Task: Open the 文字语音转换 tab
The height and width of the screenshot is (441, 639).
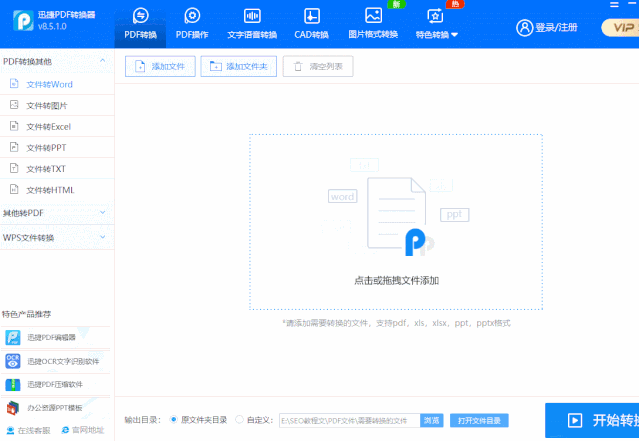Action: (252, 24)
